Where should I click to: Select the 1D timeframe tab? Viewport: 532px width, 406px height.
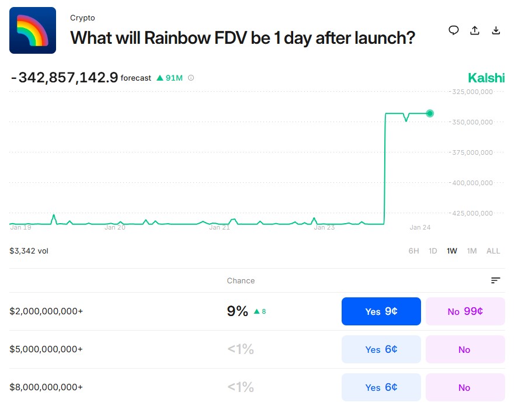click(433, 251)
